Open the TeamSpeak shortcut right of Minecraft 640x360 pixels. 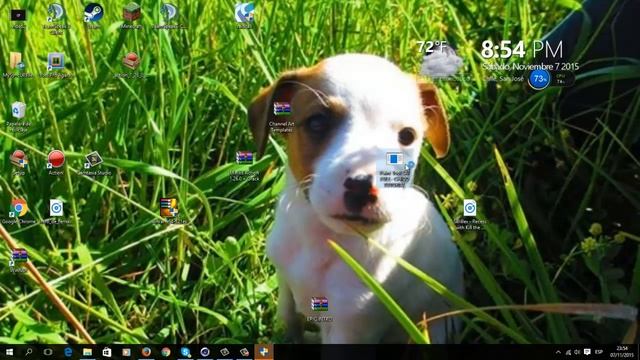point(169,15)
